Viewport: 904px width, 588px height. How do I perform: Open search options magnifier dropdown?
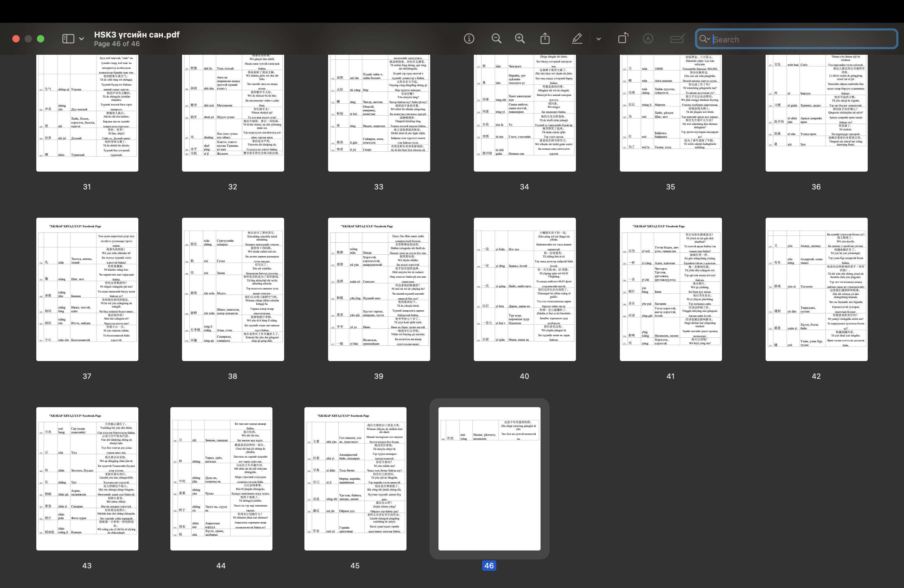[x=704, y=39]
